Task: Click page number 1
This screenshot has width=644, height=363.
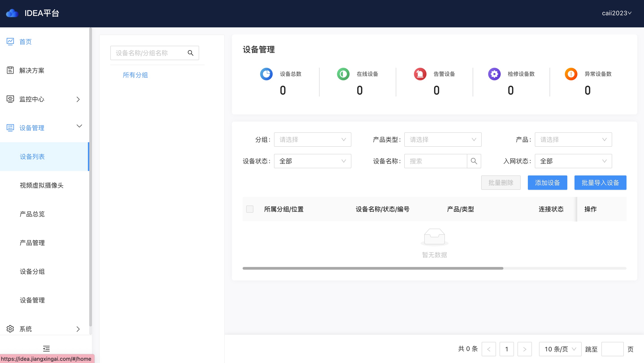Action: (507, 349)
